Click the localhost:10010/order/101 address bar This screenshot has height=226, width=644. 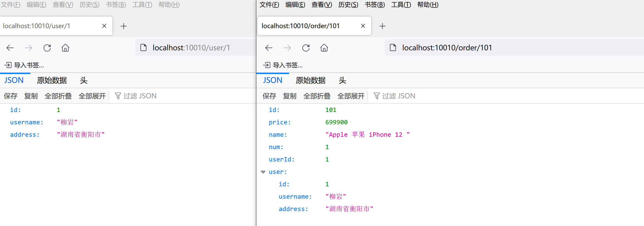click(514, 48)
